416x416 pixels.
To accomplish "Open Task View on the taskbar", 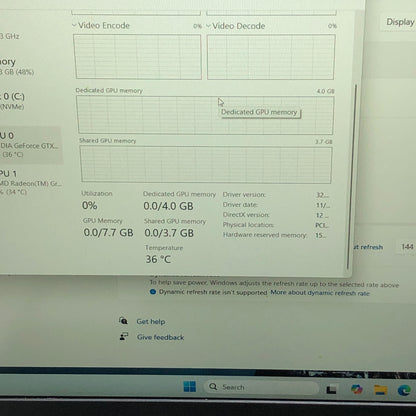I will pos(331,389).
